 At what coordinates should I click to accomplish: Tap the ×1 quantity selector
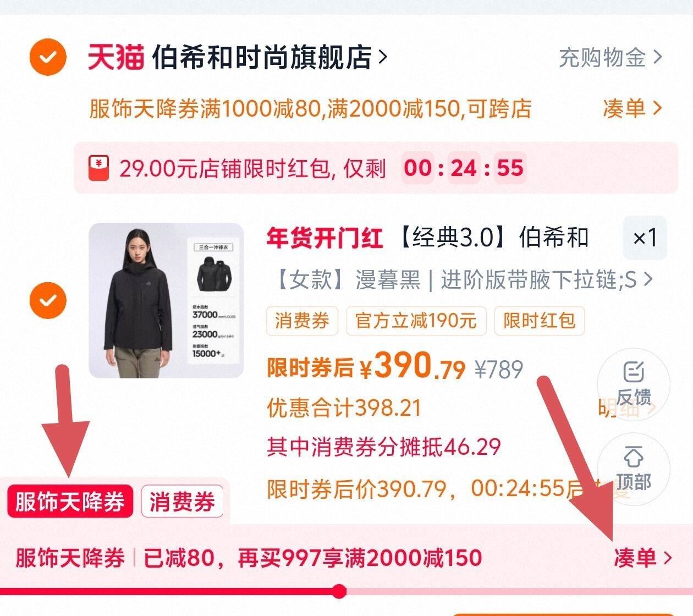(x=645, y=238)
